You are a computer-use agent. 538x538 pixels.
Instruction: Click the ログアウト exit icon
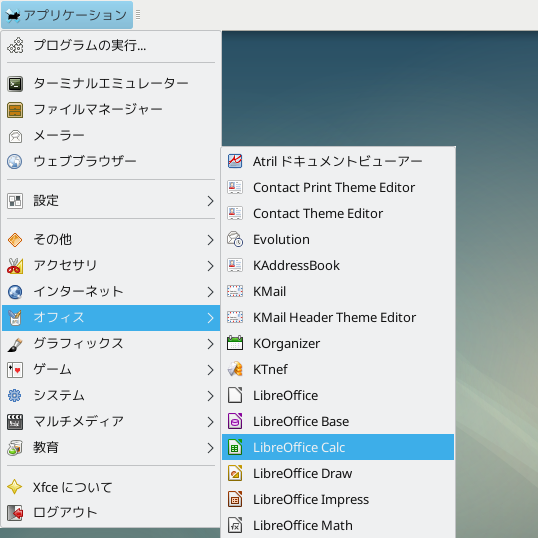pos(15,513)
